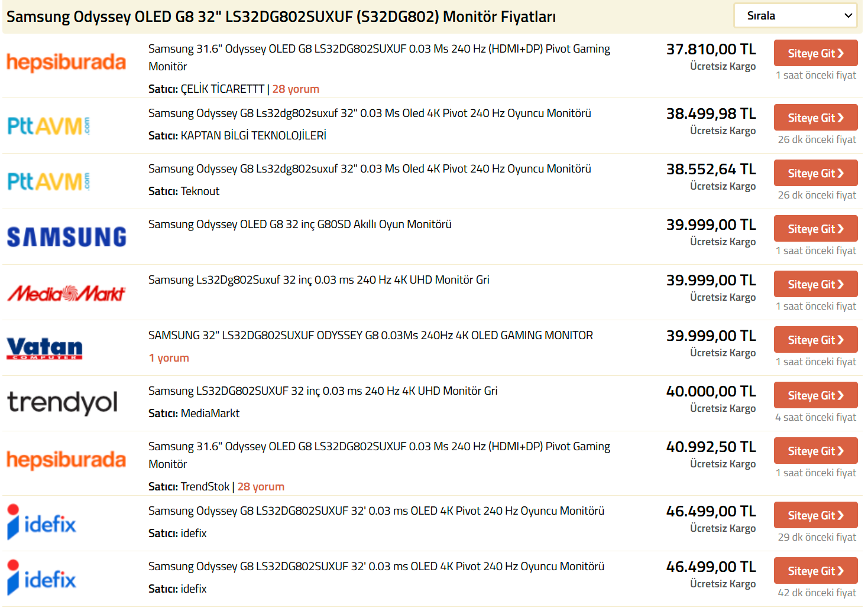Click the first hepsiburada store logo
This screenshot has width=868, height=608.
coord(66,62)
